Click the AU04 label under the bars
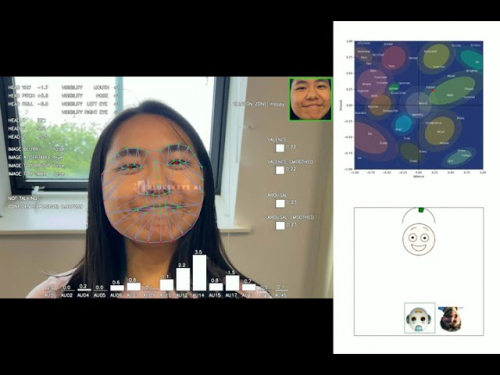Viewport: 500px width, 375px height. coord(83,295)
